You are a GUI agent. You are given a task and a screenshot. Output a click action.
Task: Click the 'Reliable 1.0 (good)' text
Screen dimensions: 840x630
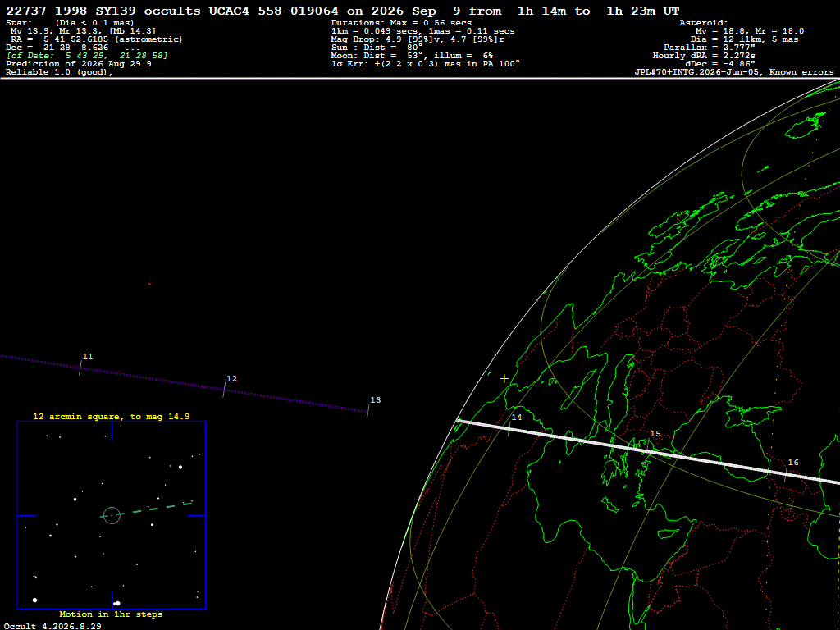tap(59, 72)
